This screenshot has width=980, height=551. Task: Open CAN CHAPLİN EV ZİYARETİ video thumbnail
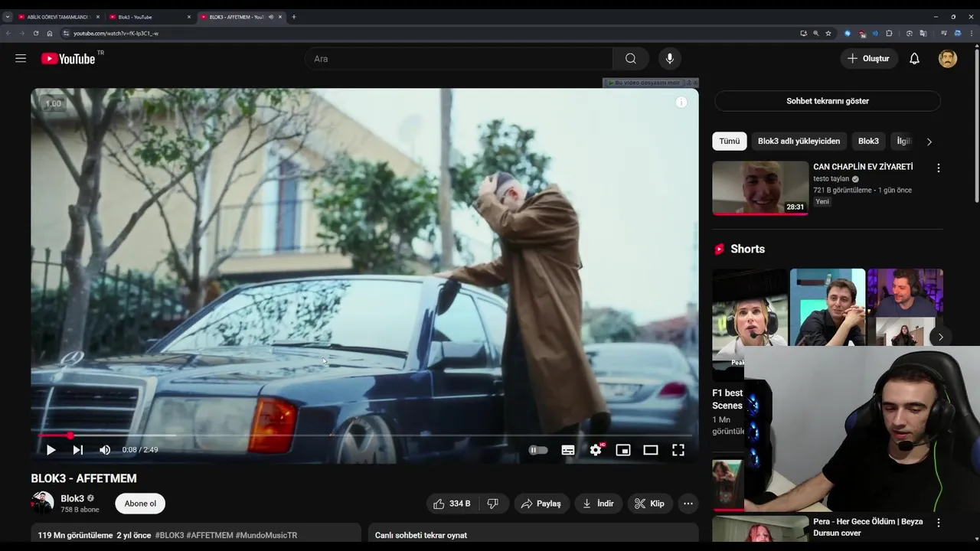click(760, 187)
